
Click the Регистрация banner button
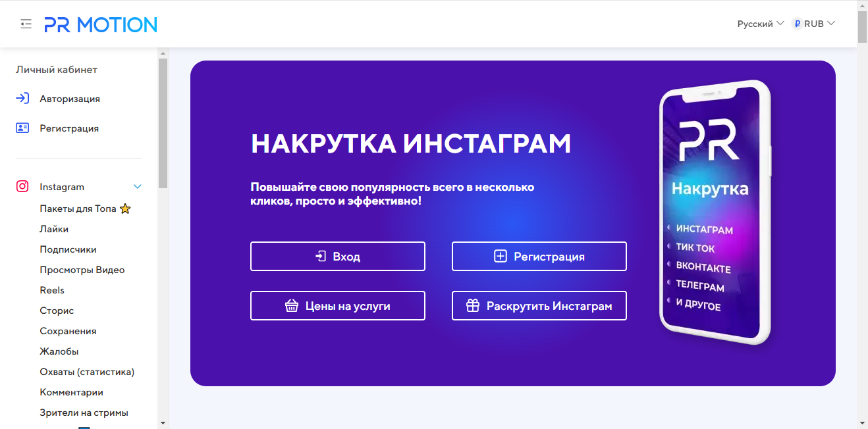click(539, 257)
